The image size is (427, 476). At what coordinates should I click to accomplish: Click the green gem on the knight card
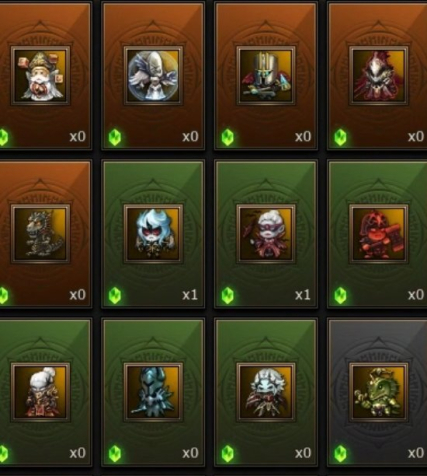[x=227, y=137]
